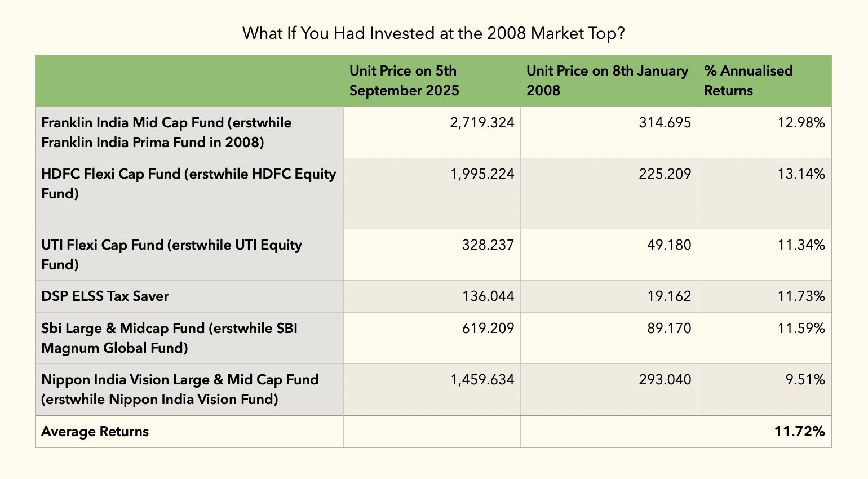Select the 'Unit Price on 8th January 2008' header
This screenshot has width=868, height=479.
point(607,81)
